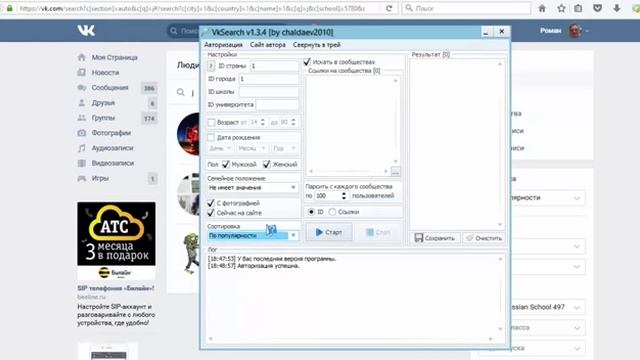
Task: Uncheck the Мужской gender checkbox
Action: click(226, 164)
